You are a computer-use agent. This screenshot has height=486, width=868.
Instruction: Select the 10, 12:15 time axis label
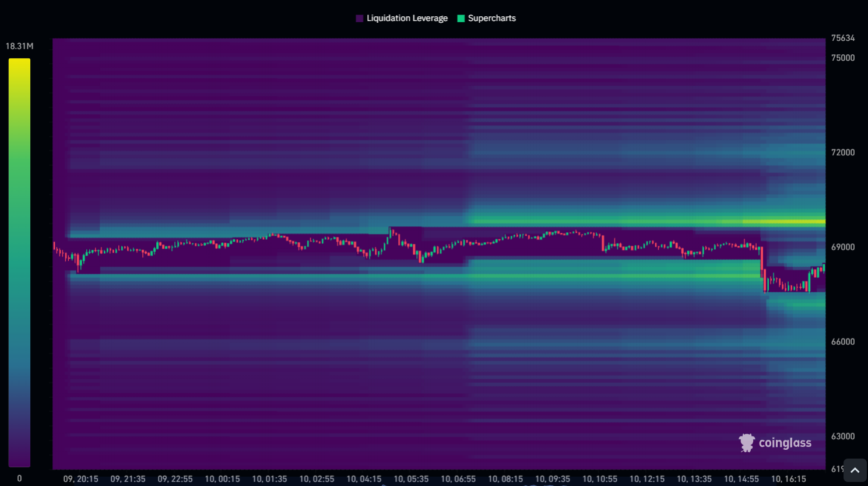pyautogui.click(x=646, y=479)
